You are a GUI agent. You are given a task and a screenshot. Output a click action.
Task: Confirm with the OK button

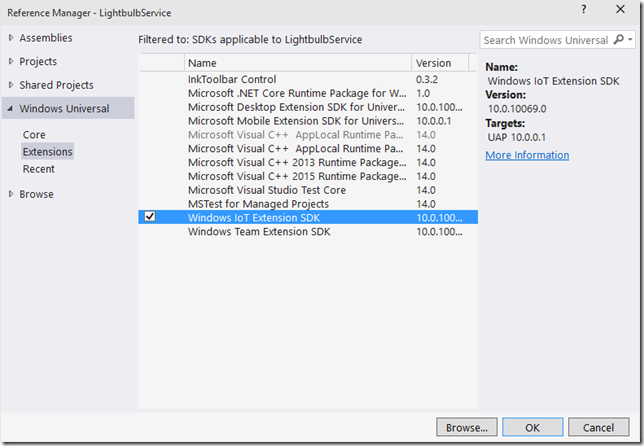click(x=533, y=428)
